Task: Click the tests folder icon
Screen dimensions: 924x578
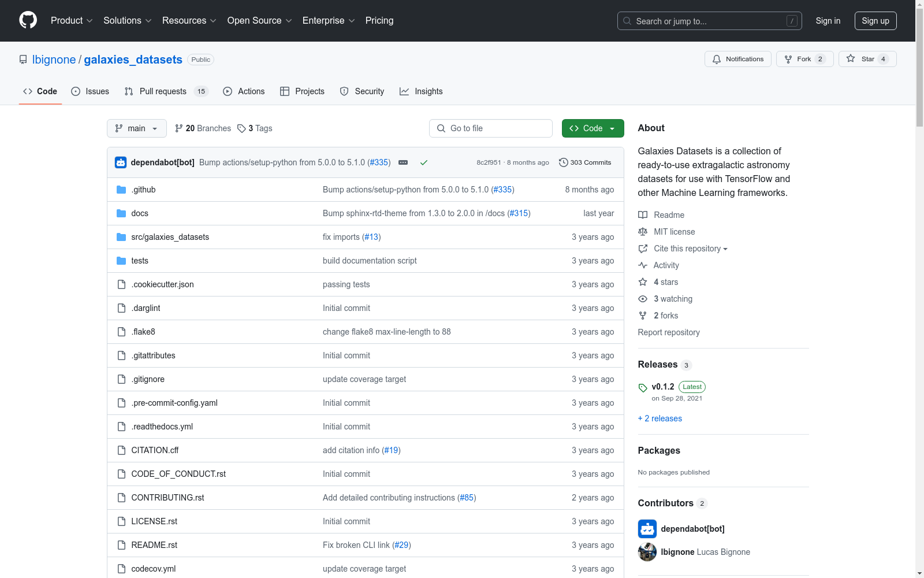Action: (121, 261)
